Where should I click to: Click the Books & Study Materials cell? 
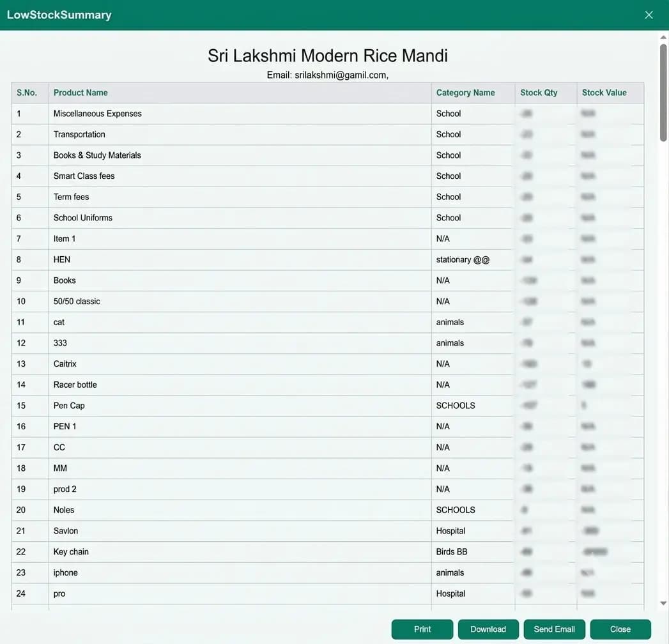coord(240,155)
